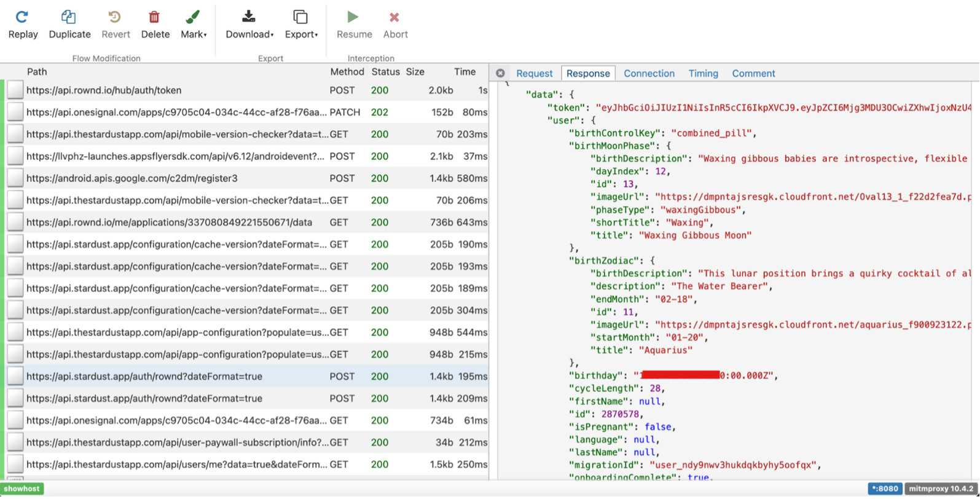Click the Replay flow icon
The width and height of the screenshot is (980, 499).
pos(23,17)
